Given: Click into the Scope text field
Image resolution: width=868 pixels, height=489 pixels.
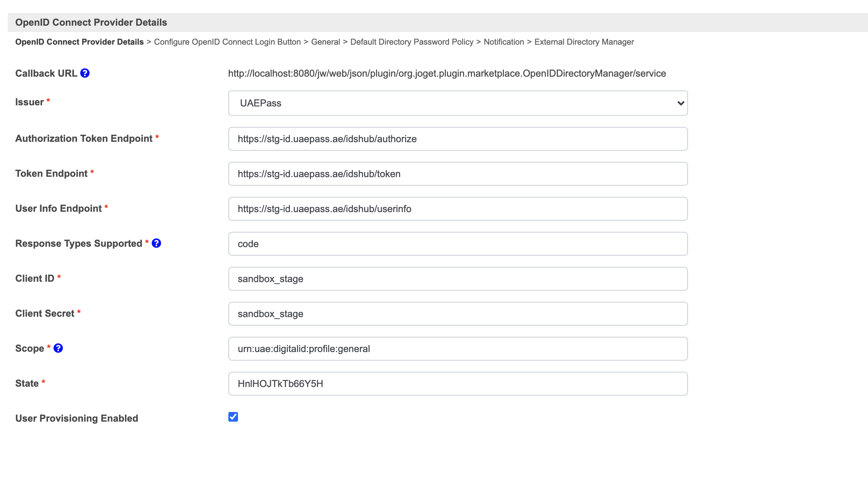Looking at the screenshot, I should point(458,349).
